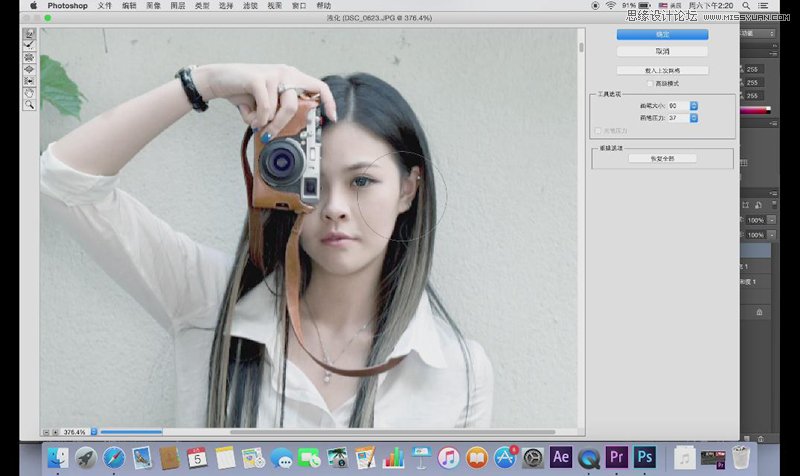This screenshot has width=800, height=476.
Task: Click the 载入上次网格 load last mesh button
Action: click(x=662, y=70)
